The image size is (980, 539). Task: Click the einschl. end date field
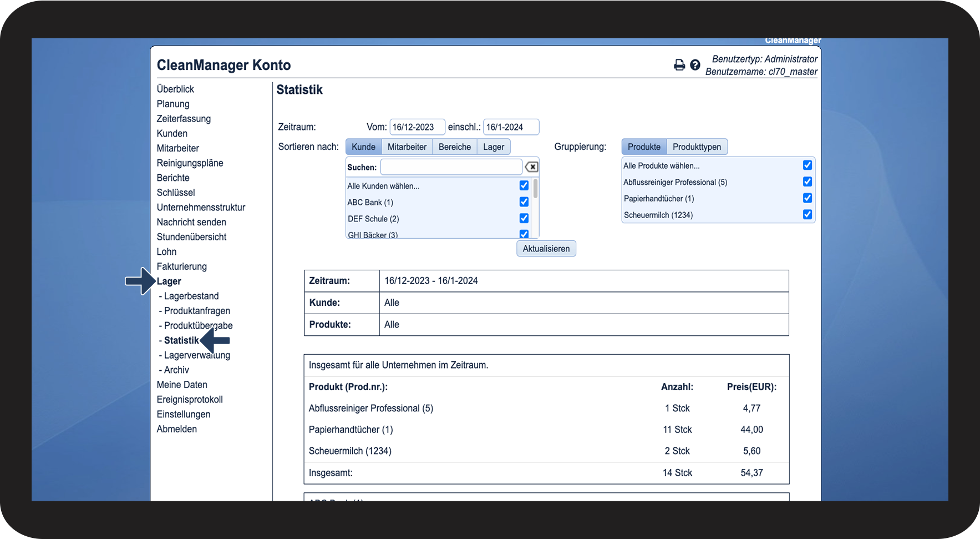click(510, 127)
